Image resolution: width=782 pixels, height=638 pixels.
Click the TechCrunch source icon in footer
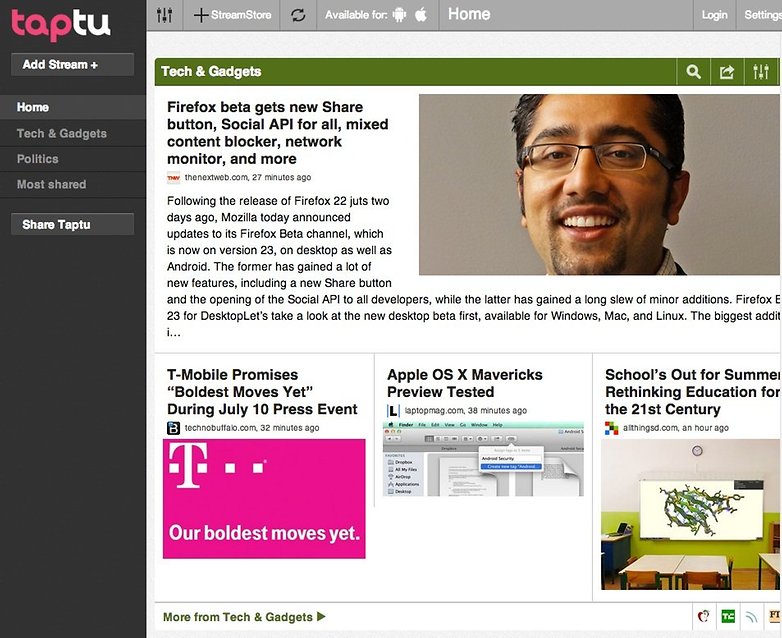pos(728,617)
